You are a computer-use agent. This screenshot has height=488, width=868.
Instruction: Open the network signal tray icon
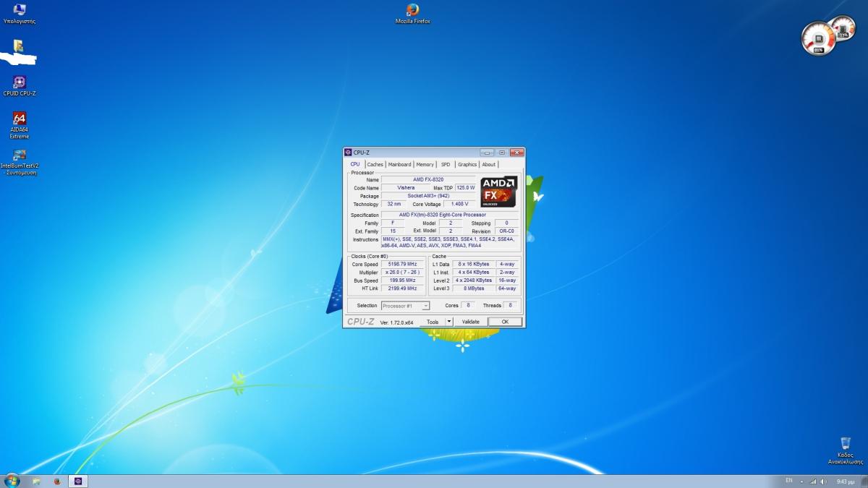tap(813, 481)
